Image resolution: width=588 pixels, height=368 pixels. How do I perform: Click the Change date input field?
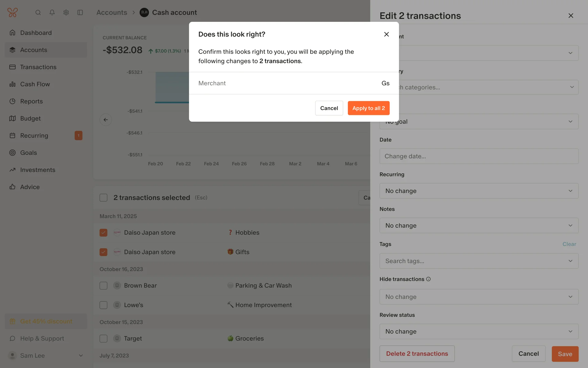click(479, 156)
